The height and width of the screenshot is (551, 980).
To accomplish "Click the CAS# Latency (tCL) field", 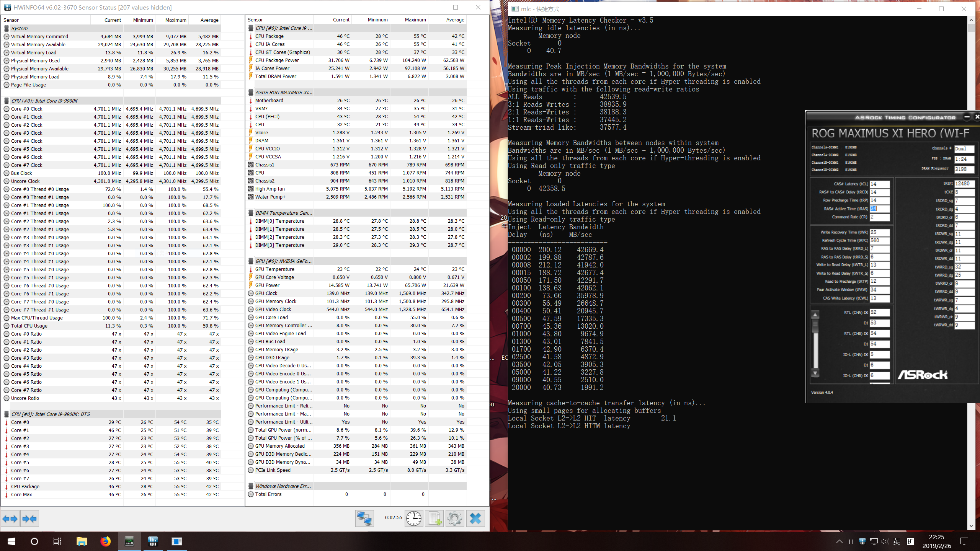I will click(x=879, y=184).
